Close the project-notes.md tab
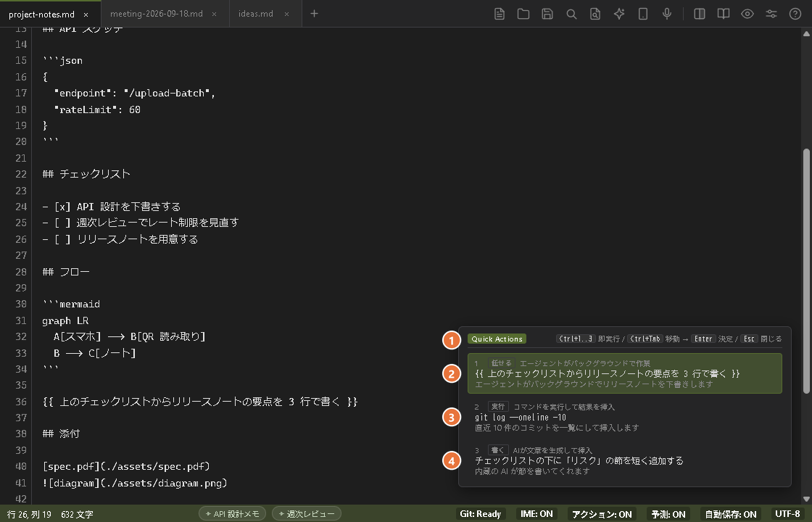 coord(86,14)
